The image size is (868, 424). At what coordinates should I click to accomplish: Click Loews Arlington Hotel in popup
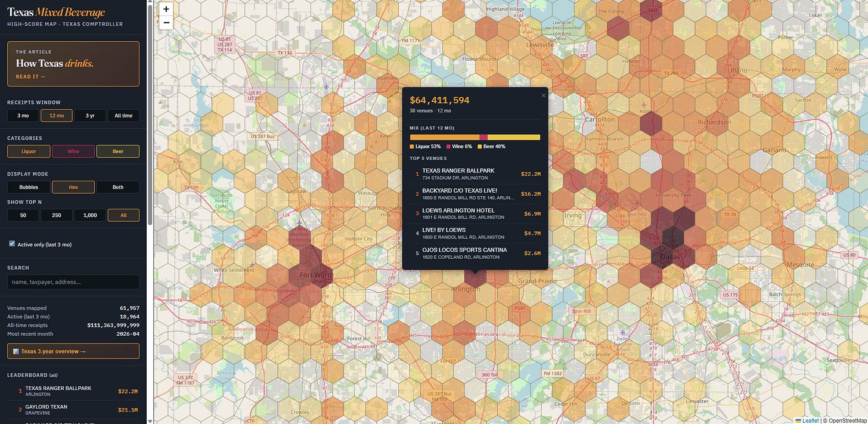pyautogui.click(x=475, y=213)
